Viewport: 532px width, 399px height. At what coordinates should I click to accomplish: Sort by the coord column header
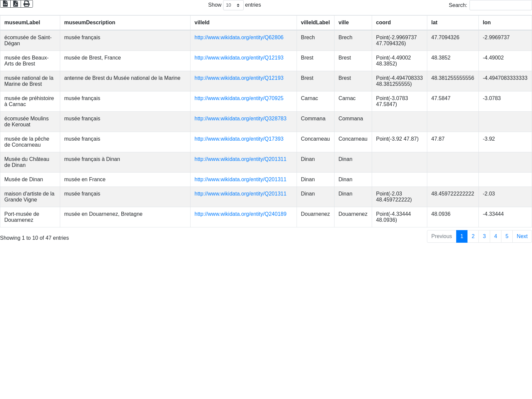pyautogui.click(x=383, y=23)
